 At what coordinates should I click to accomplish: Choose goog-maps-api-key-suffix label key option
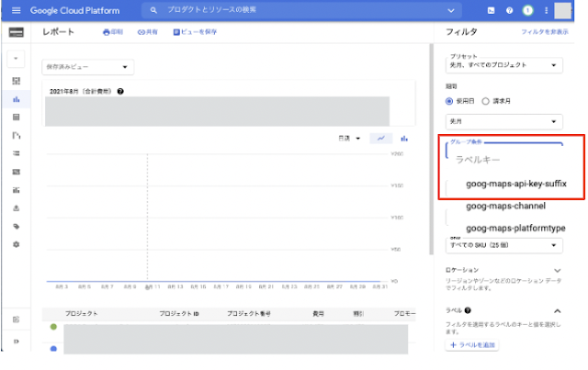(x=516, y=184)
